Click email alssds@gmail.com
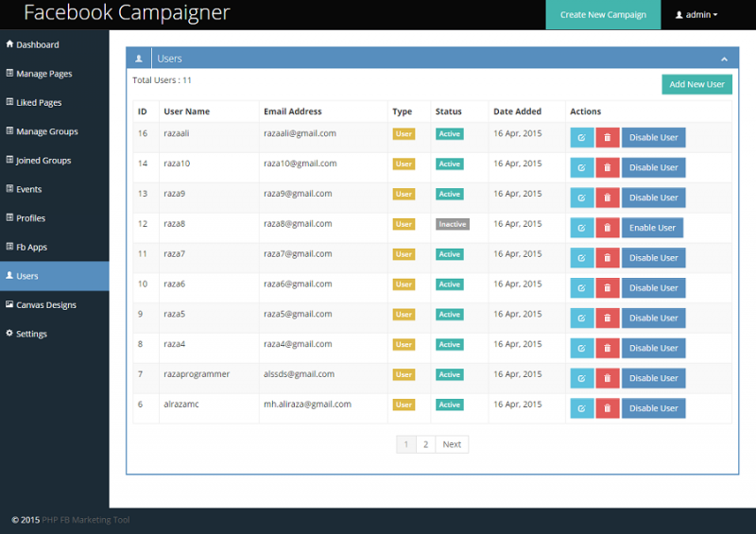 tap(299, 374)
